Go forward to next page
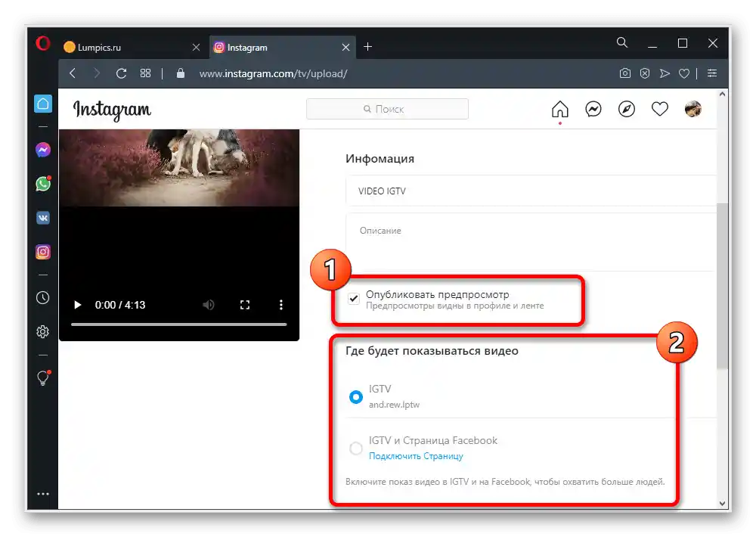 point(97,73)
